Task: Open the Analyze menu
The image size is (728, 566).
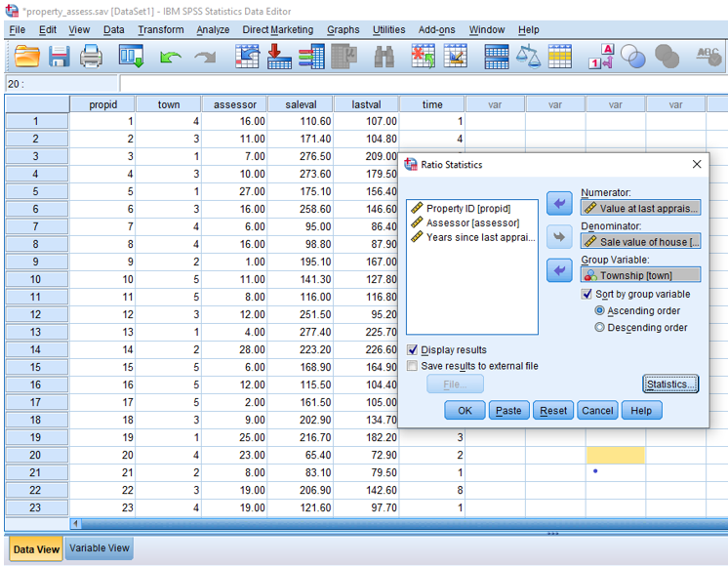Action: pyautogui.click(x=212, y=30)
